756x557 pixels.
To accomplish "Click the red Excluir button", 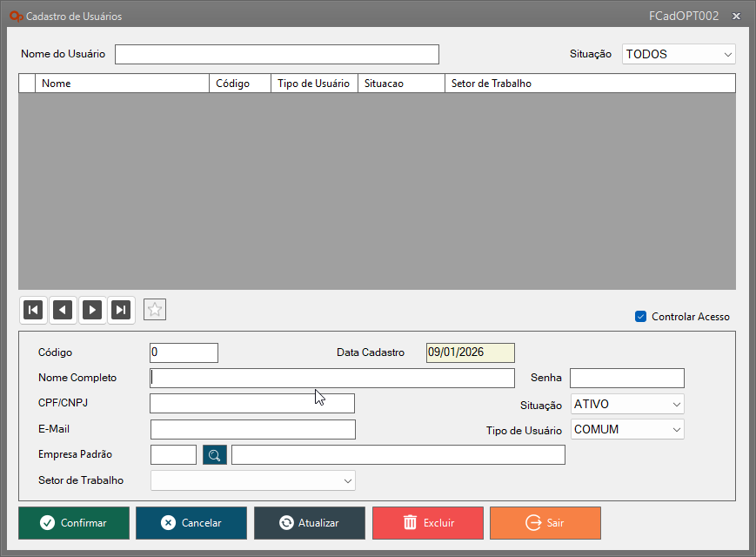I will point(428,523).
